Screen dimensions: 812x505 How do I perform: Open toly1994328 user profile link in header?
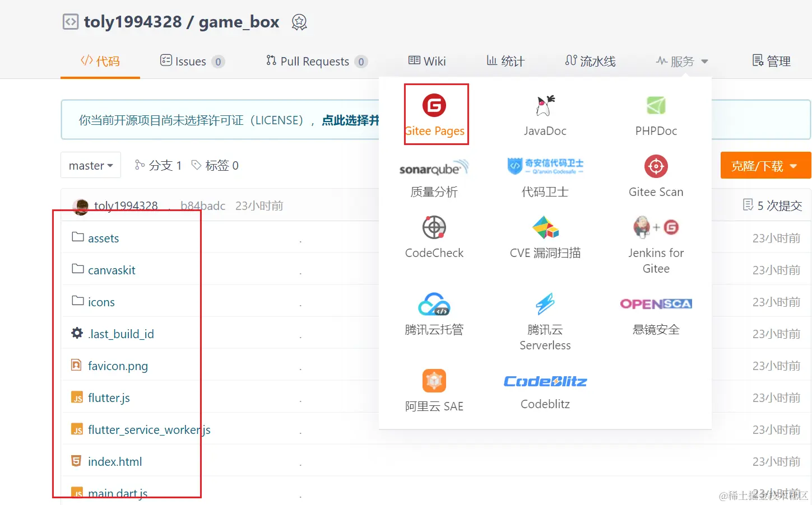coord(133,22)
